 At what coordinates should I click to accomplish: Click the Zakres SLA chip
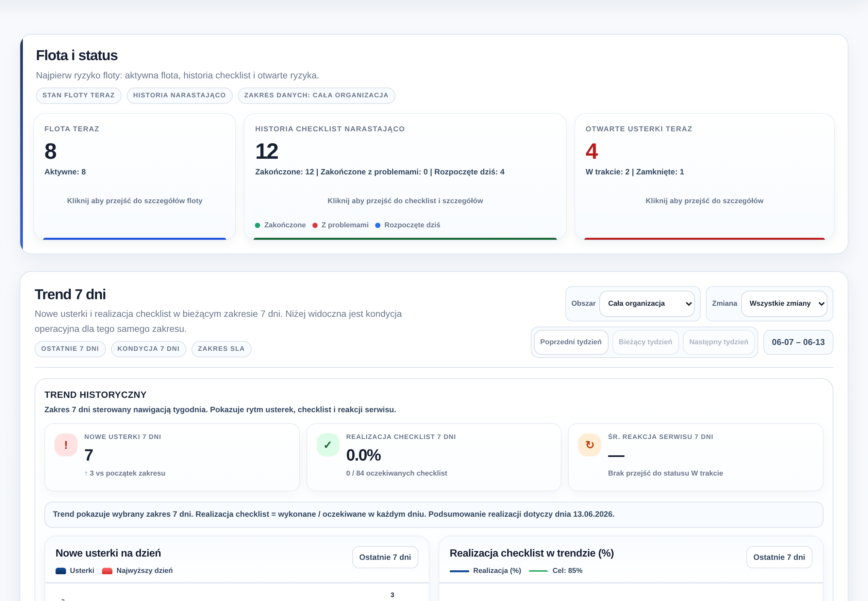221,349
